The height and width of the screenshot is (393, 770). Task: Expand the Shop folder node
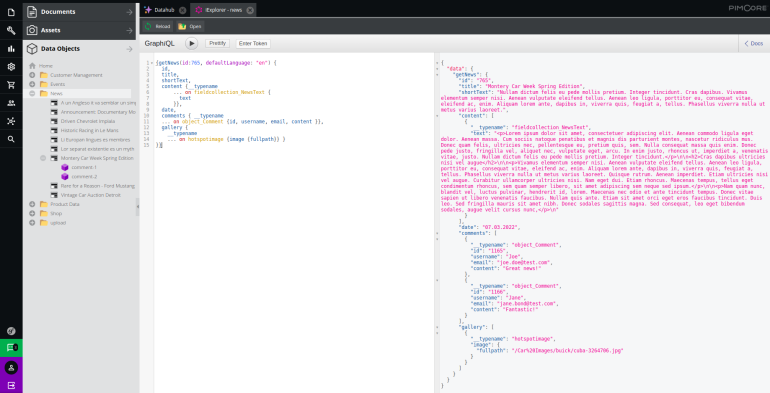(x=32, y=214)
